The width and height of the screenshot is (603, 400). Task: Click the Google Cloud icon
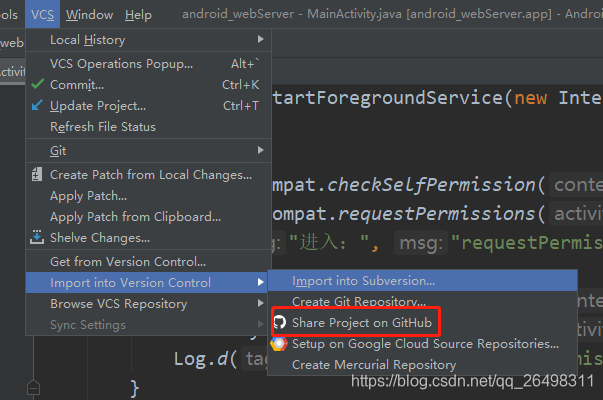(x=279, y=343)
